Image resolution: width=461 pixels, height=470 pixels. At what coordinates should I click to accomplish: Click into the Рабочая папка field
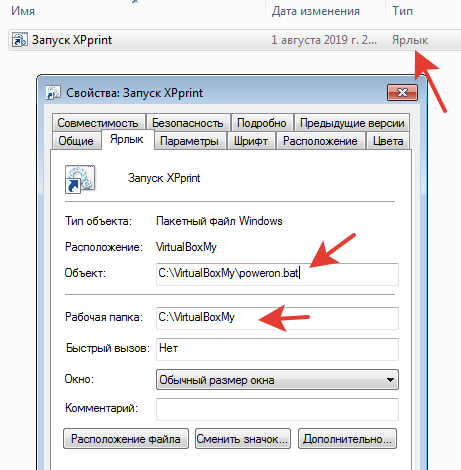pyautogui.click(x=277, y=318)
